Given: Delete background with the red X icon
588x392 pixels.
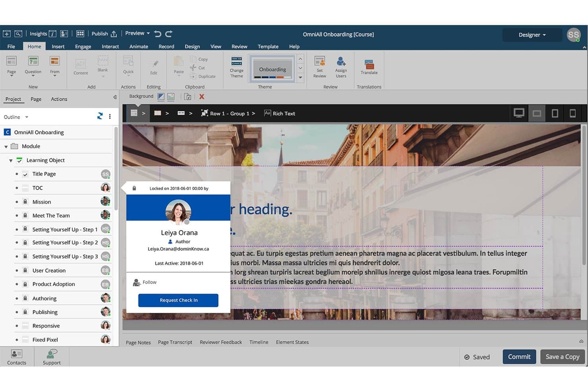Looking at the screenshot, I should coord(202,97).
